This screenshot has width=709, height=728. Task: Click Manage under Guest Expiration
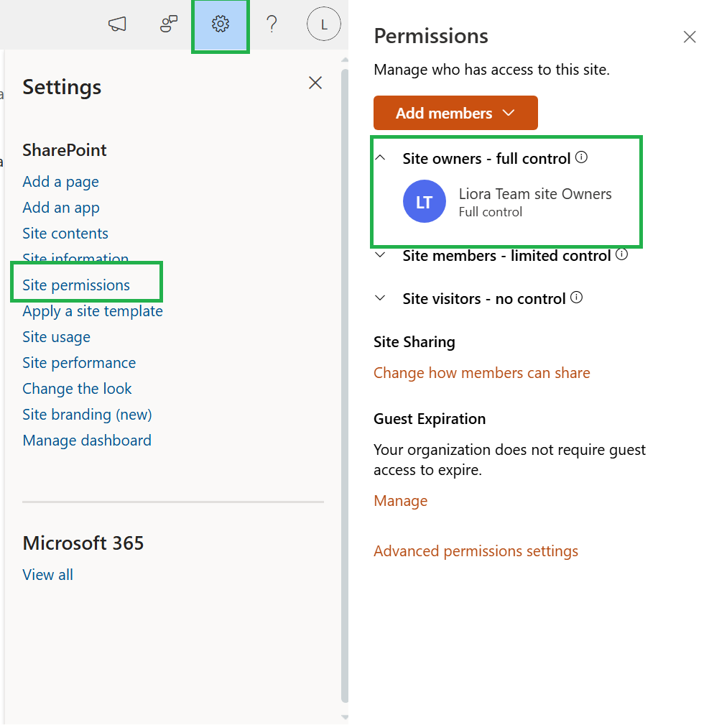pyautogui.click(x=400, y=501)
